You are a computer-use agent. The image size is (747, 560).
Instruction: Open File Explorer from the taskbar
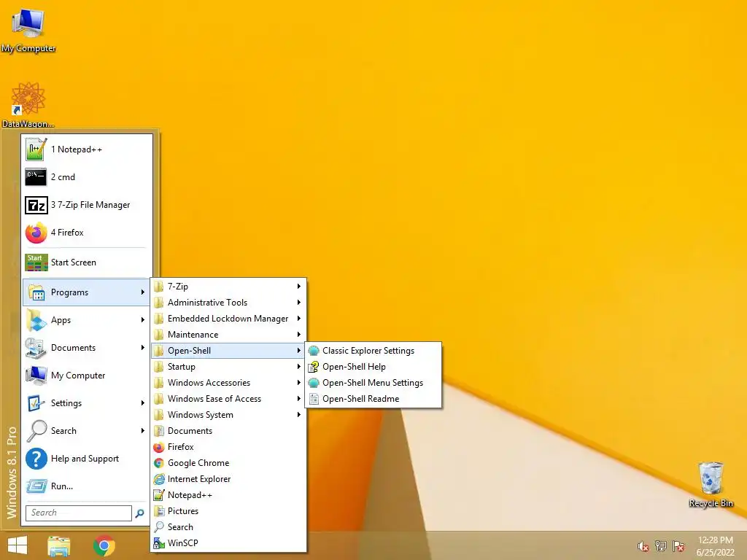pos(58,546)
